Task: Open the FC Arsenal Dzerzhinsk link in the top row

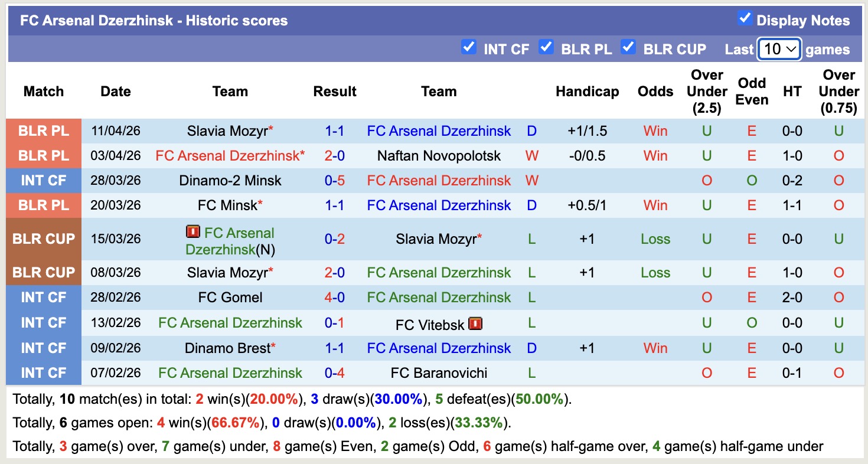Action: 439,131
